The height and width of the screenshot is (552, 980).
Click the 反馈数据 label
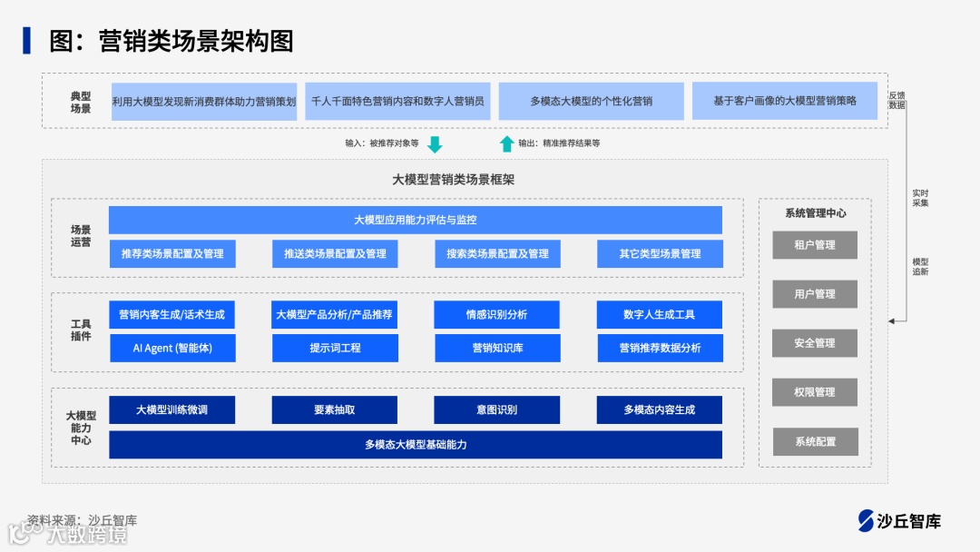pyautogui.click(x=897, y=100)
